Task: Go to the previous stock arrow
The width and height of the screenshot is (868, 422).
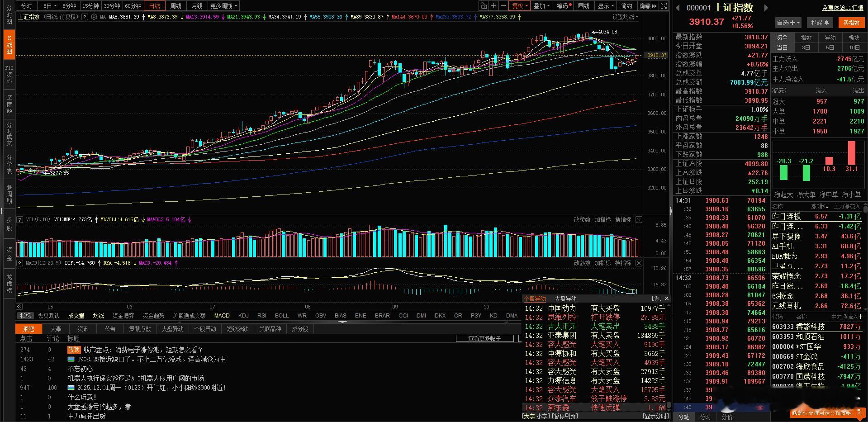Action: pos(678,8)
